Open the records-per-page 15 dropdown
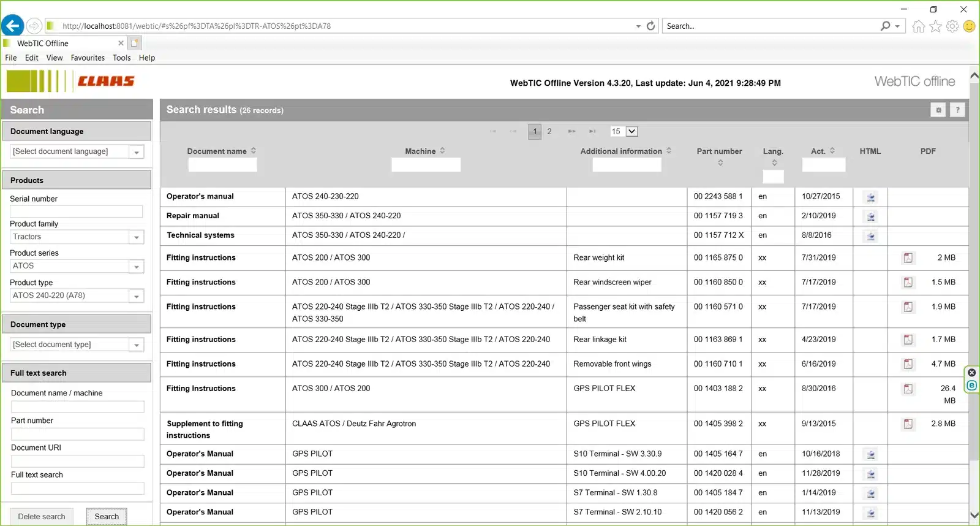The image size is (980, 526). tap(631, 131)
